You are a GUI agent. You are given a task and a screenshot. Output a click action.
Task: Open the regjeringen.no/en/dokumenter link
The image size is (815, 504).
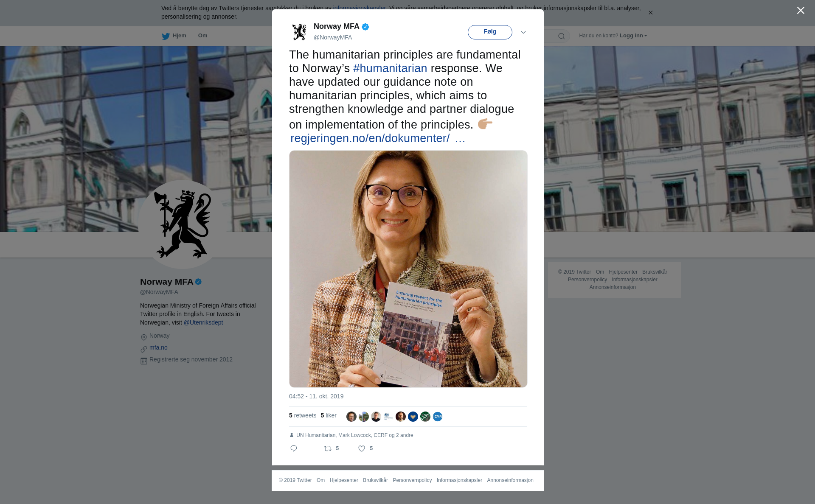point(370,138)
